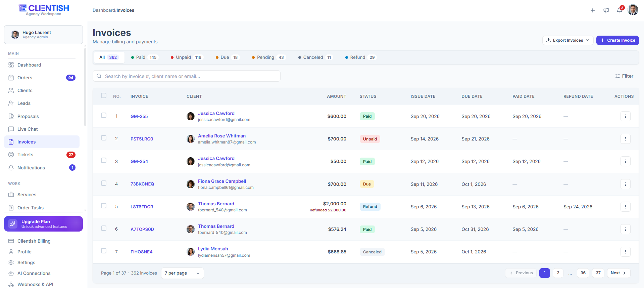Open actions menu for invoice GM-255
This screenshot has height=288, width=644.
click(625, 116)
